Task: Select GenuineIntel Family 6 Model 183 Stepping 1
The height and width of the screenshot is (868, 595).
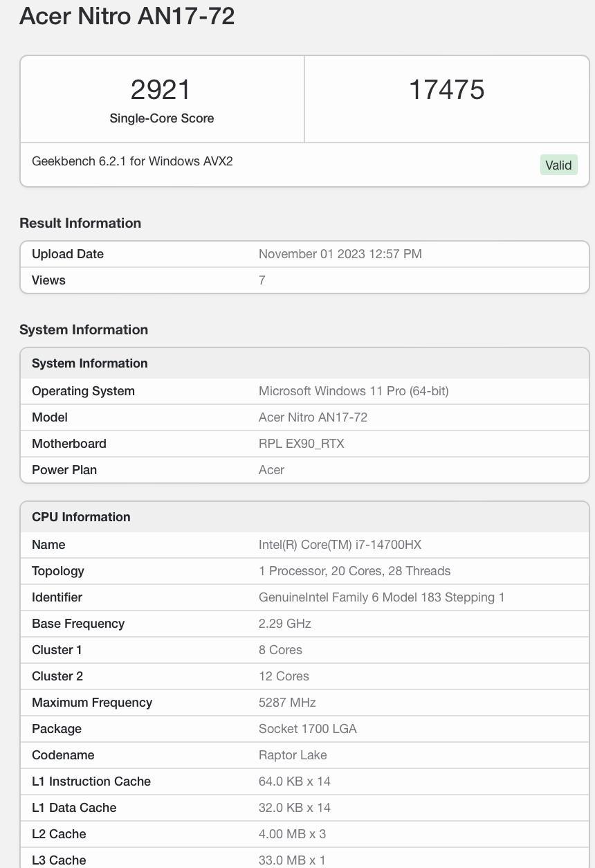Action: click(382, 597)
